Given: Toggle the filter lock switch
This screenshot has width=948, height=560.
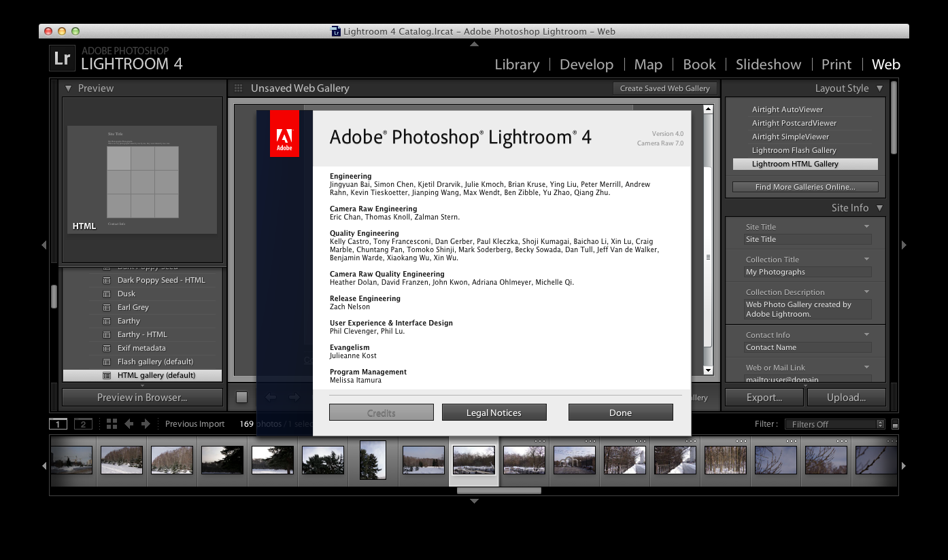Looking at the screenshot, I should 895,424.
